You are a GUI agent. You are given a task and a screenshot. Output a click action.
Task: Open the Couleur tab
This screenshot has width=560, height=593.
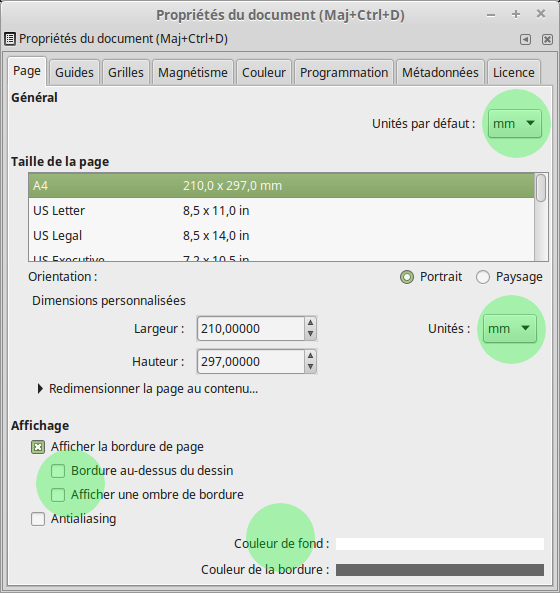click(264, 72)
